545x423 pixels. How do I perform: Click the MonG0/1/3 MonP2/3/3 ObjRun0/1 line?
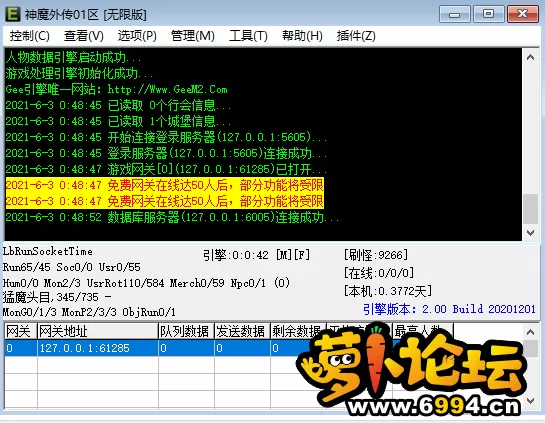coord(89,312)
